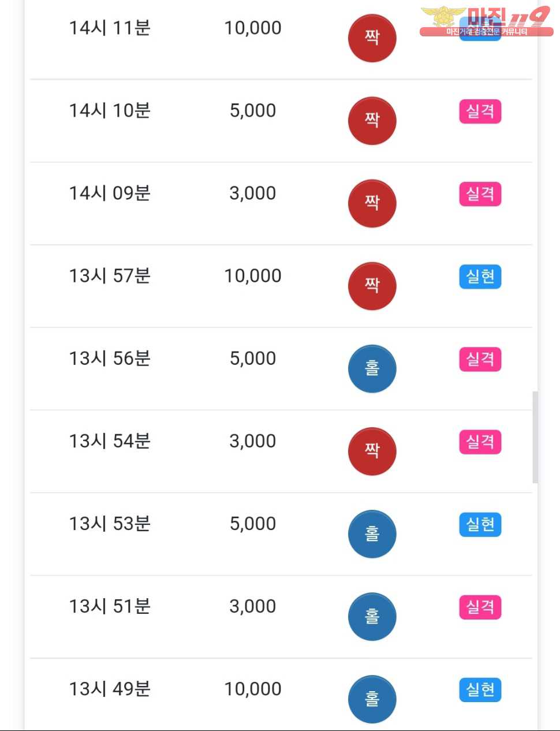Tap the 홀 circle in 13시 51분 row
Image resolution: width=560 pixels, height=731 pixels.
(x=372, y=616)
